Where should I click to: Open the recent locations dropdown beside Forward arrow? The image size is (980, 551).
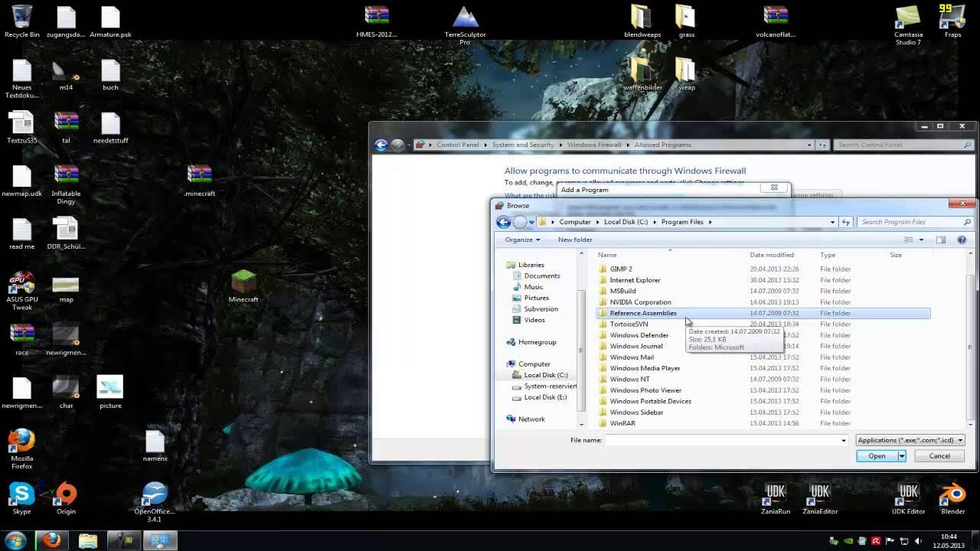531,223
